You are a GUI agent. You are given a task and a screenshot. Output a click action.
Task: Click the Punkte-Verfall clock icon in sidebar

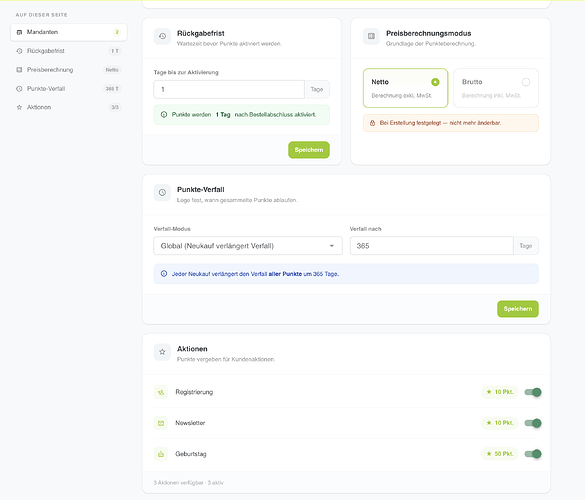pyautogui.click(x=19, y=88)
